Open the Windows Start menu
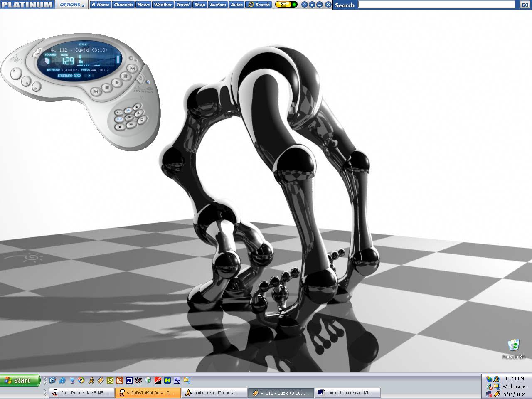532x399 pixels. coord(20,380)
